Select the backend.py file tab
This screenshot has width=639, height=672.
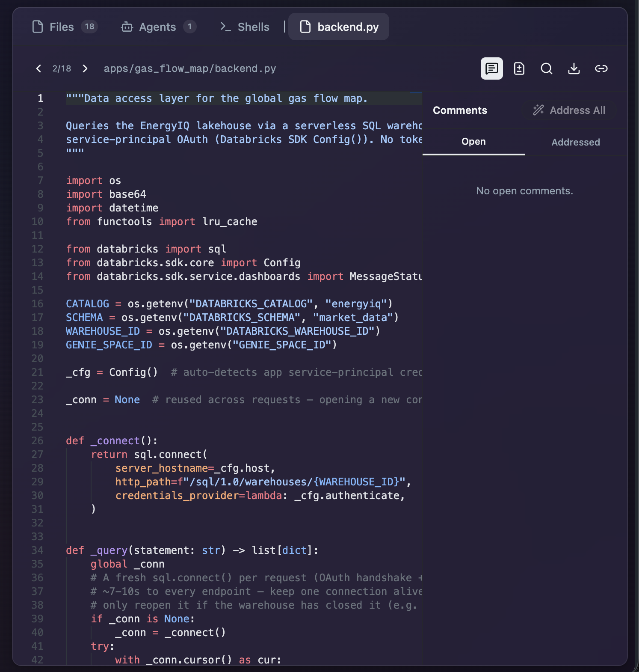(339, 27)
